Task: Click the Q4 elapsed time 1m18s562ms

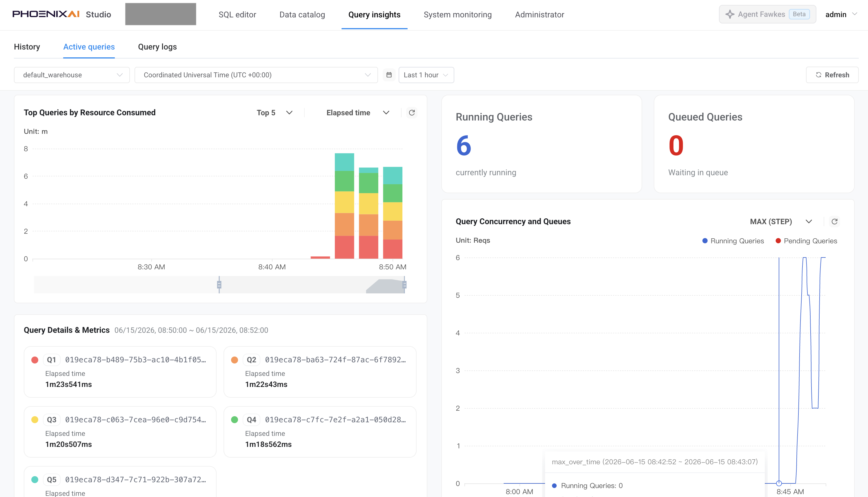Action: click(268, 444)
